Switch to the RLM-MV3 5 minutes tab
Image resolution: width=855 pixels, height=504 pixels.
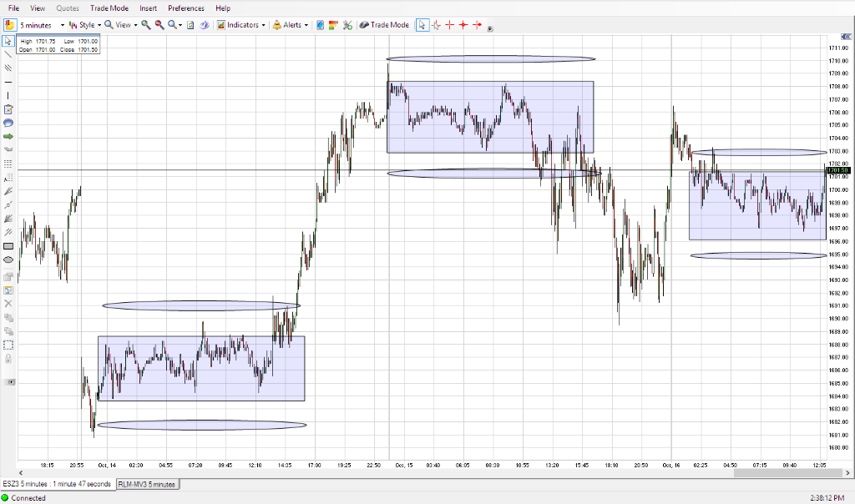pyautogui.click(x=147, y=484)
